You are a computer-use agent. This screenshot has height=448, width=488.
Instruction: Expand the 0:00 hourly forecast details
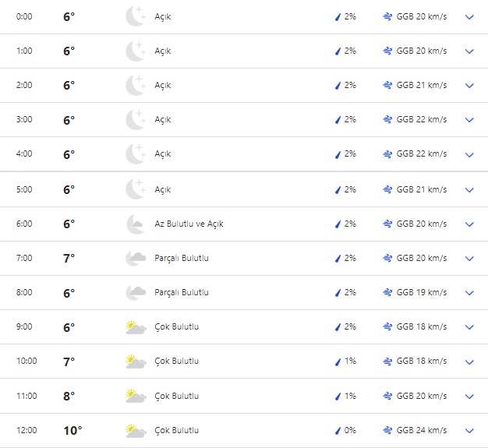click(469, 17)
